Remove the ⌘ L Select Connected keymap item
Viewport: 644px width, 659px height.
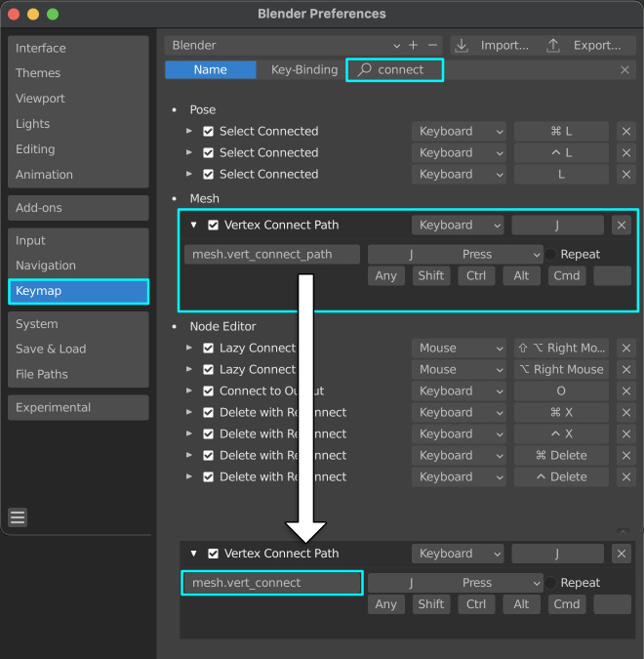click(x=625, y=132)
